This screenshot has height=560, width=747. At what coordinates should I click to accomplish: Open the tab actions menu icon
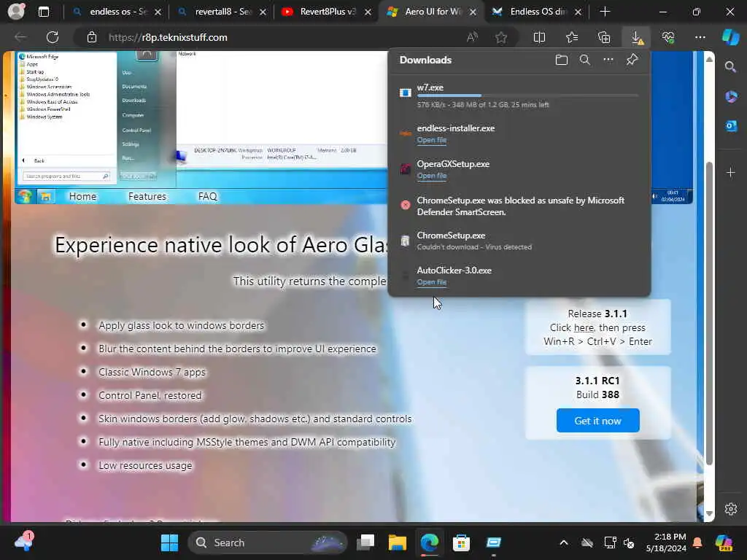coord(43,12)
